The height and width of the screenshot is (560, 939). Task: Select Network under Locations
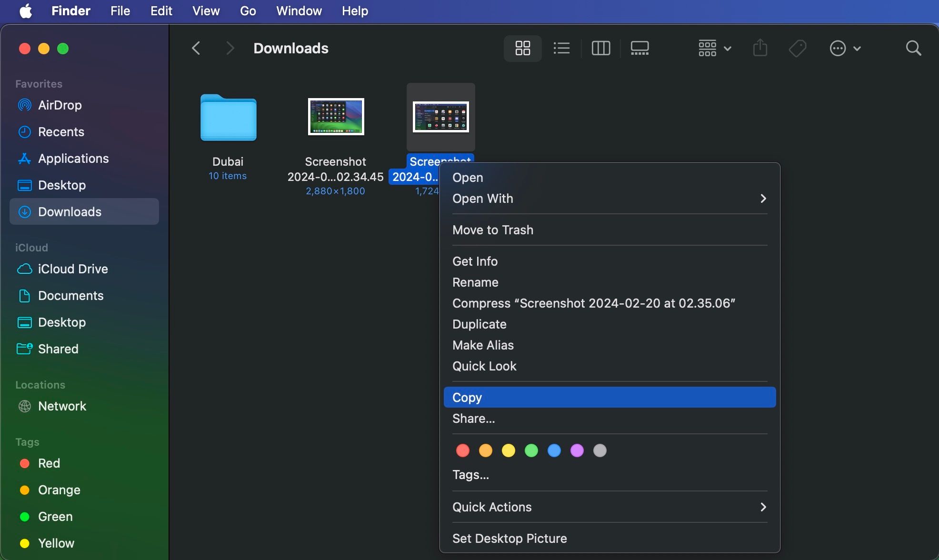coord(62,406)
